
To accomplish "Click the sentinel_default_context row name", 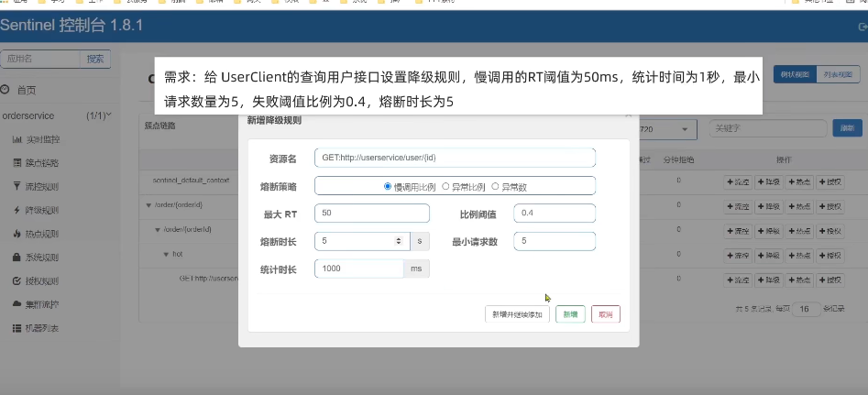I will [191, 181].
